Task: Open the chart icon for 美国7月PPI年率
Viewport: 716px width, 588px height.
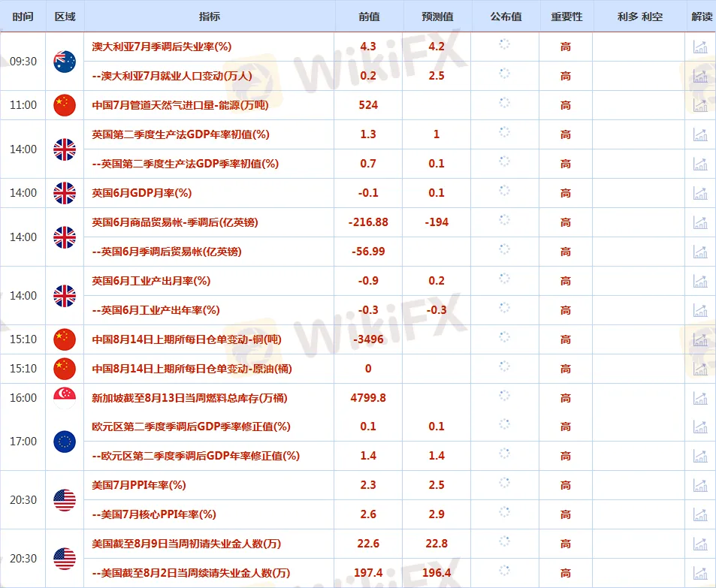Action: pyautogui.click(x=700, y=485)
